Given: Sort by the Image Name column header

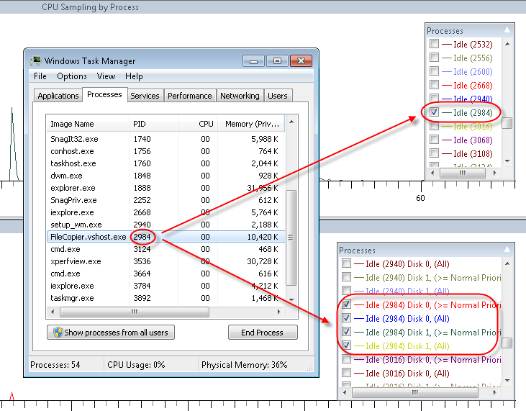Looking at the screenshot, I should point(87,124).
